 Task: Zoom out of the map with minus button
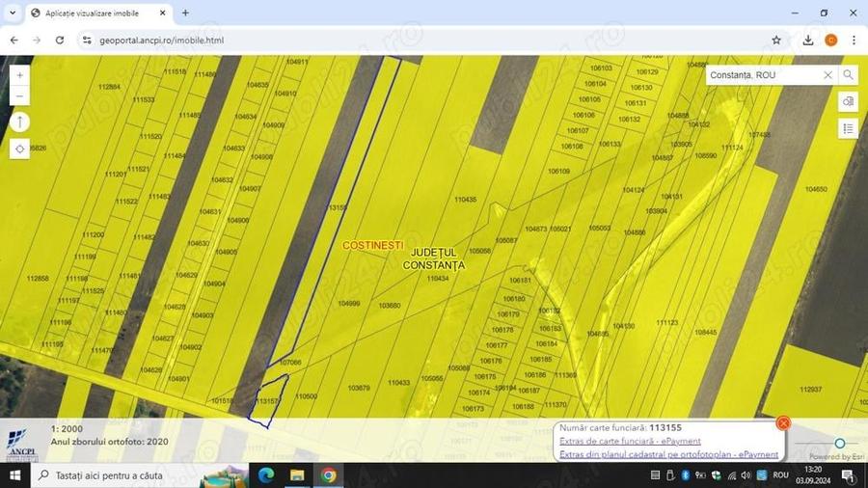pyautogui.click(x=20, y=96)
